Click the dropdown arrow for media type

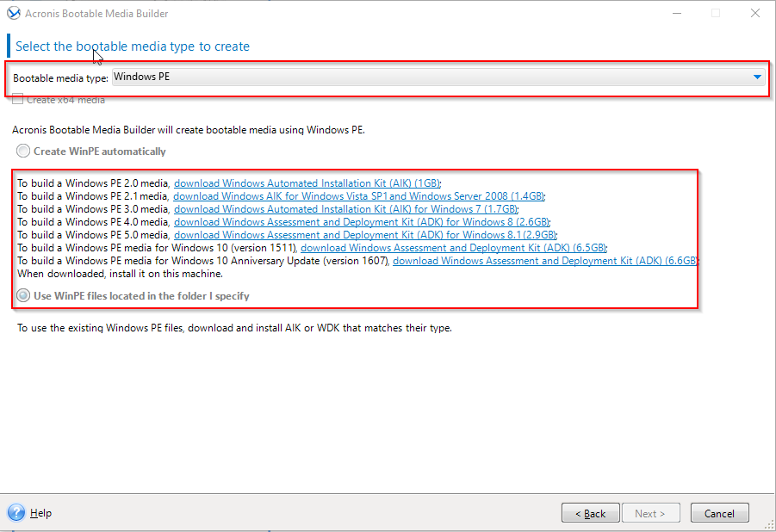757,77
